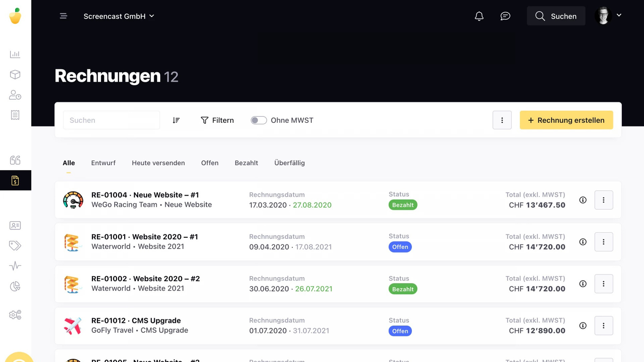This screenshot has width=644, height=362.
Task: Click the Bezahlt status badge on RE-01002
Action: pyautogui.click(x=403, y=289)
